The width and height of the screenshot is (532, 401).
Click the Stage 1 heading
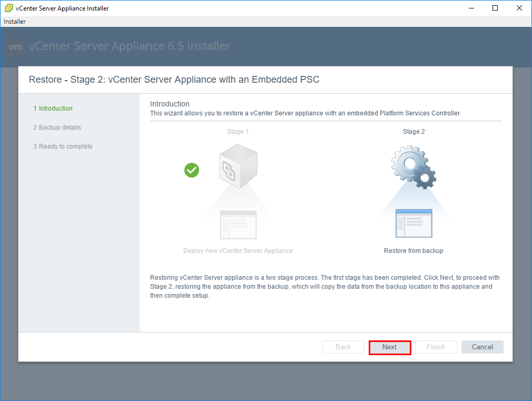pos(238,131)
